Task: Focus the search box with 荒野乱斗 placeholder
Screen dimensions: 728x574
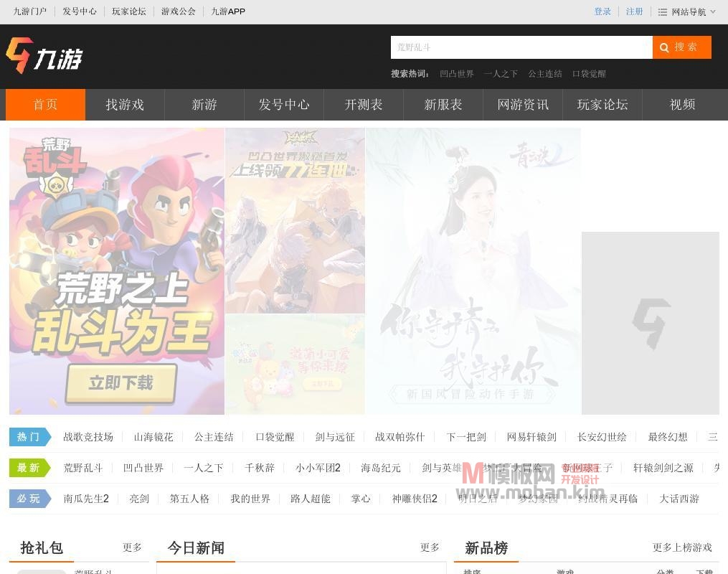Action: (521, 47)
